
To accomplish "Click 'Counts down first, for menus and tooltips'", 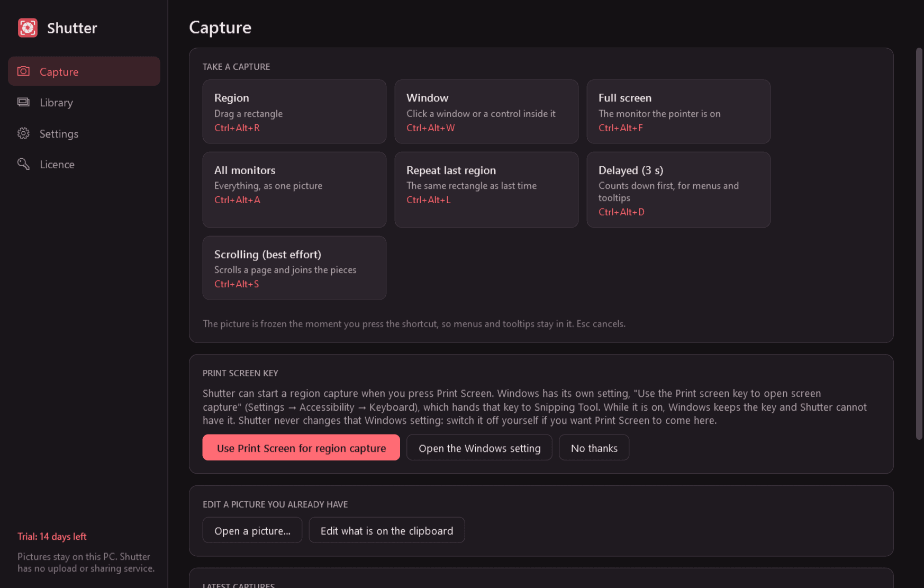I will 668,192.
